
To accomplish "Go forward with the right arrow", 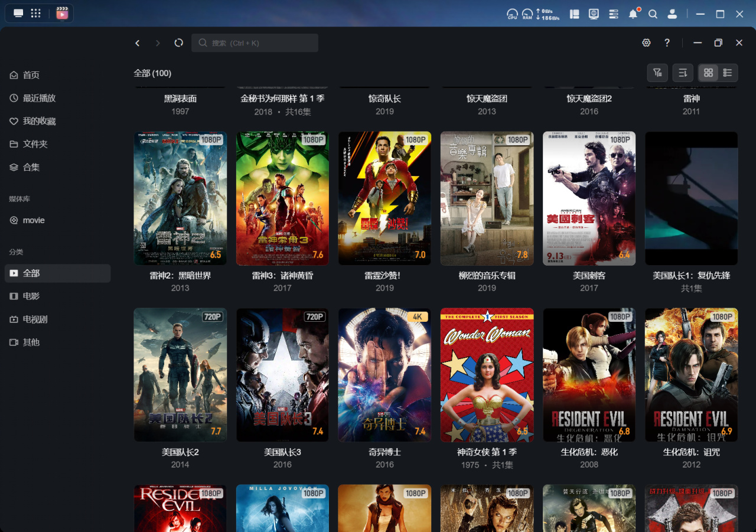I will pos(158,43).
